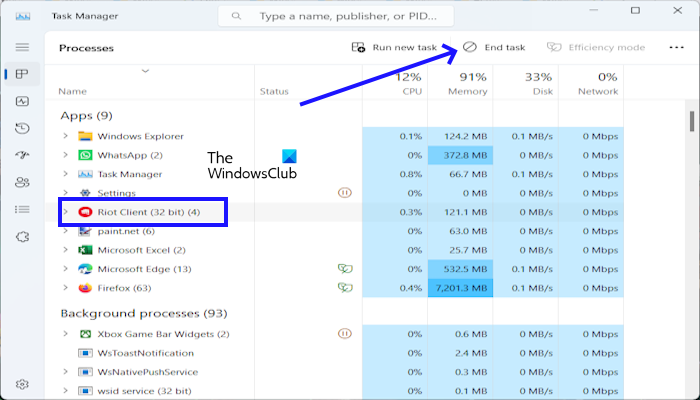Open Task Manager settings gear
This screenshot has height=400, width=700.
click(22, 384)
